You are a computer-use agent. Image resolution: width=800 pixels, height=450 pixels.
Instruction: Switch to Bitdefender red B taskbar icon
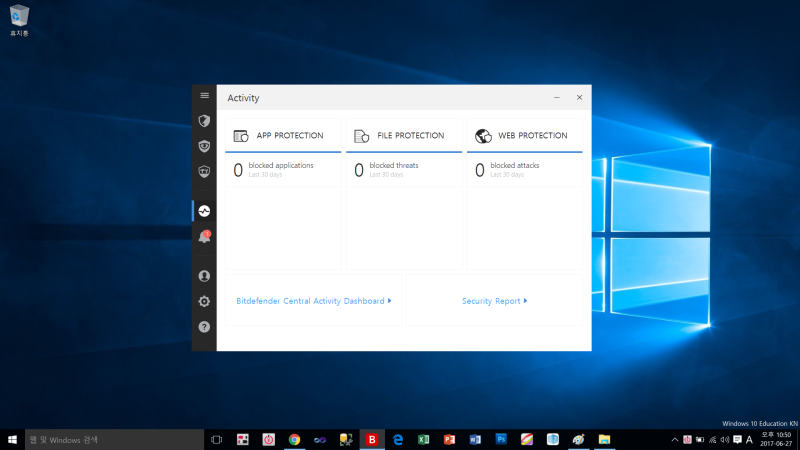[x=372, y=439]
